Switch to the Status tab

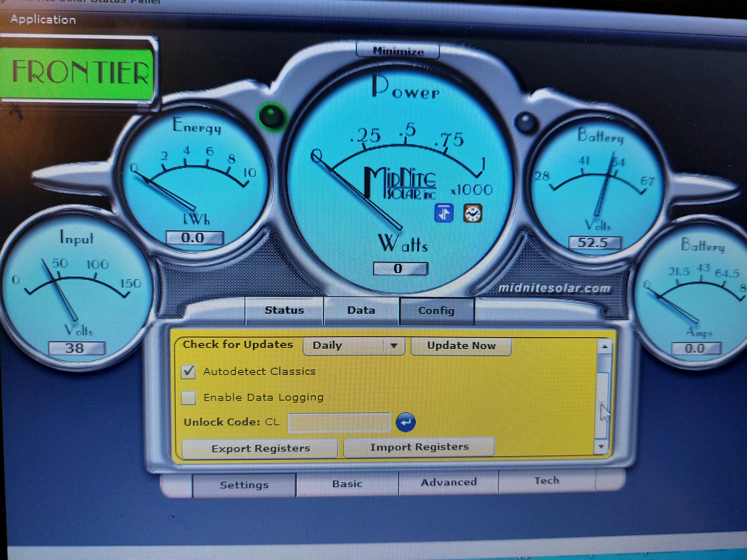click(284, 310)
